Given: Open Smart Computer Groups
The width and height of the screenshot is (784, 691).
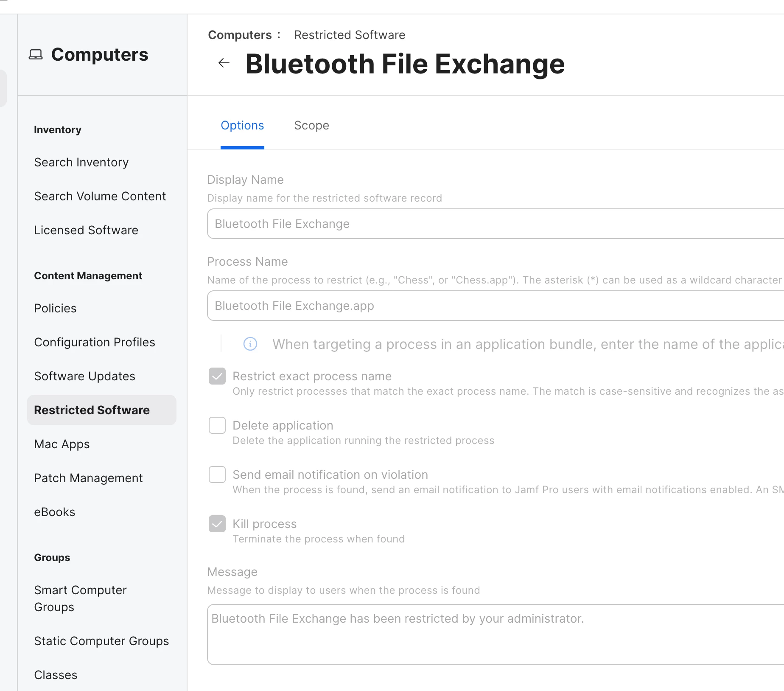Looking at the screenshot, I should coord(81,598).
